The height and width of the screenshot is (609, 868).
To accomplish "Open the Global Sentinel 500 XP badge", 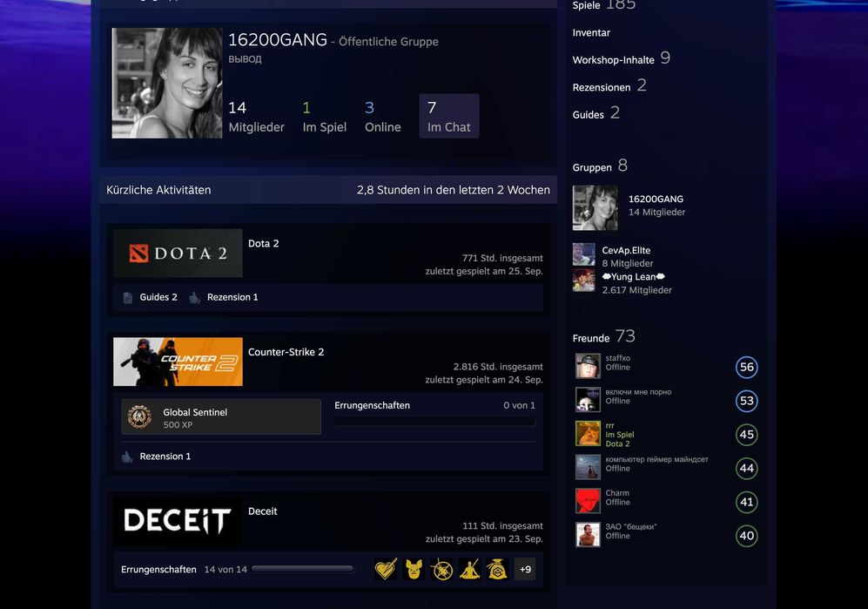I will click(221, 416).
